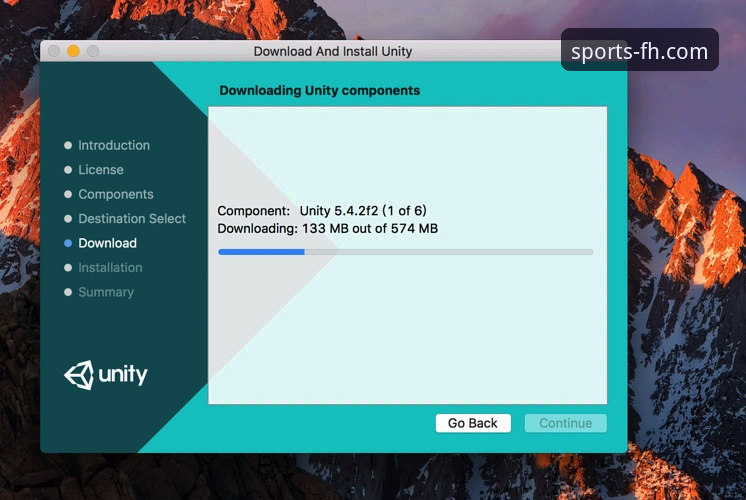Image resolution: width=746 pixels, height=500 pixels.
Task: Select the Download step in sidebar
Action: click(x=107, y=243)
